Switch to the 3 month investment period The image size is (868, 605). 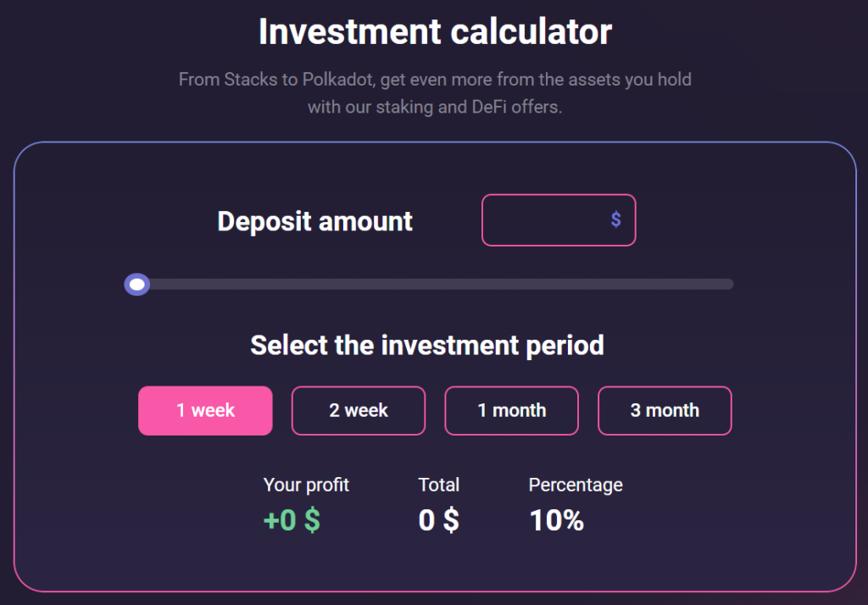(665, 411)
